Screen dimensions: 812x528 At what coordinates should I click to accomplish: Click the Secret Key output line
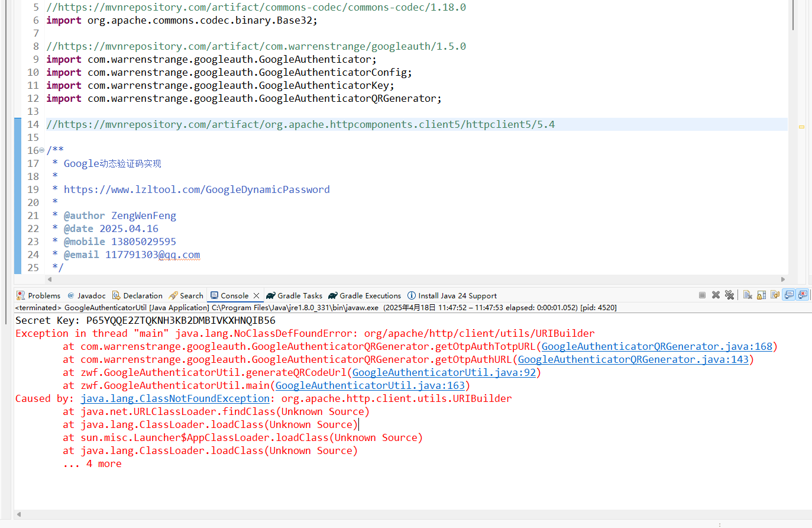coord(145,320)
